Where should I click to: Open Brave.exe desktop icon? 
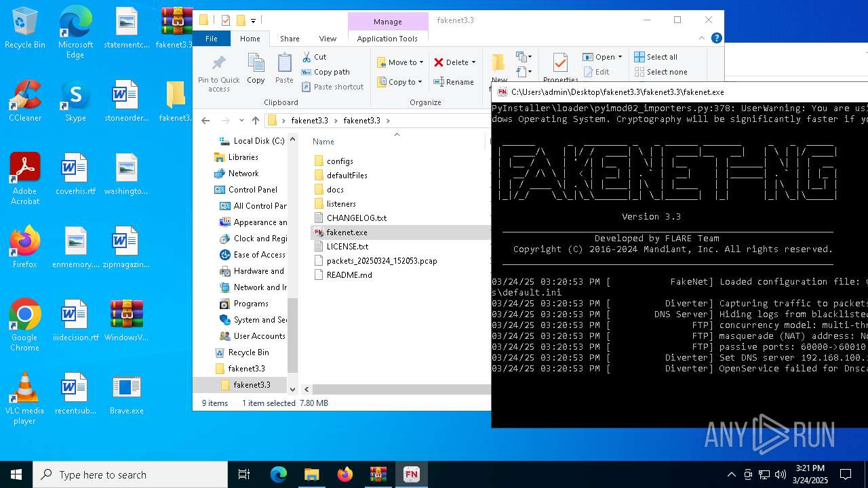[127, 394]
